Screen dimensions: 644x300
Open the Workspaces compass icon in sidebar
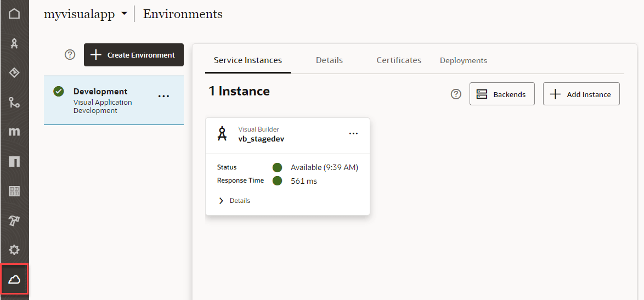point(14,43)
